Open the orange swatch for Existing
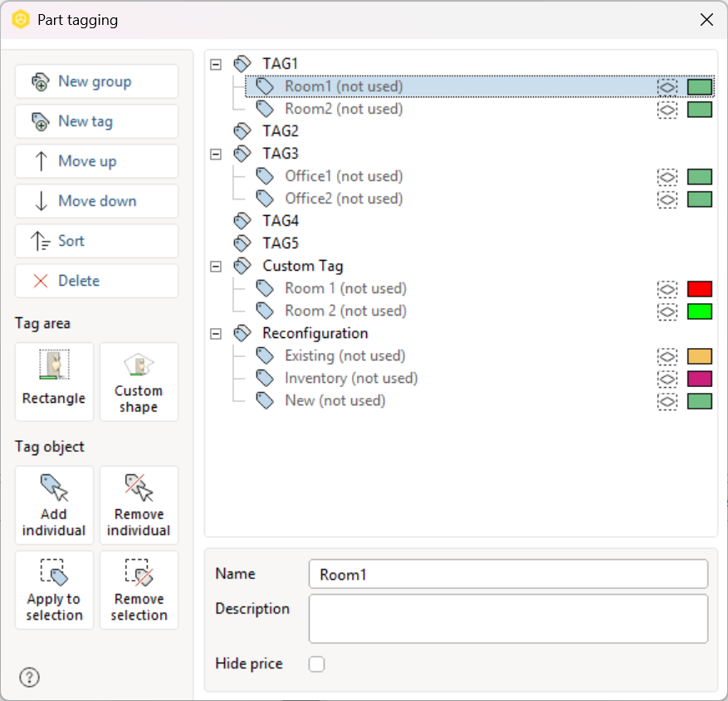 (x=700, y=356)
